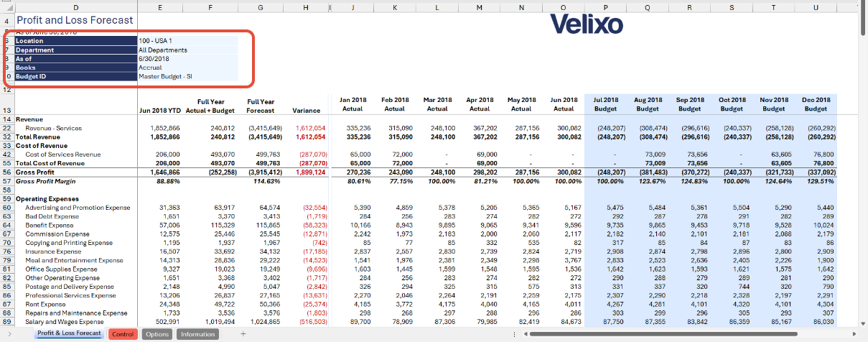Click the 'Revenue - Services' row label

coord(54,128)
